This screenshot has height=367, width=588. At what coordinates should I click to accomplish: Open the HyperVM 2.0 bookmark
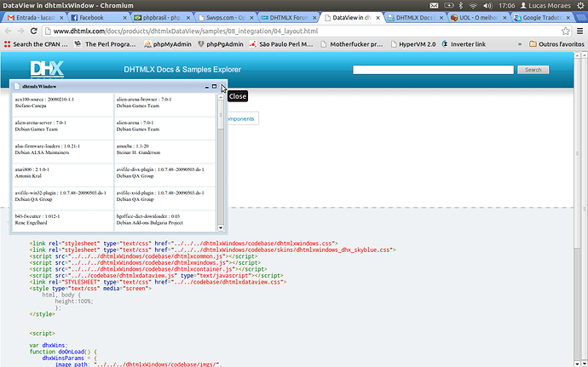[x=412, y=44]
